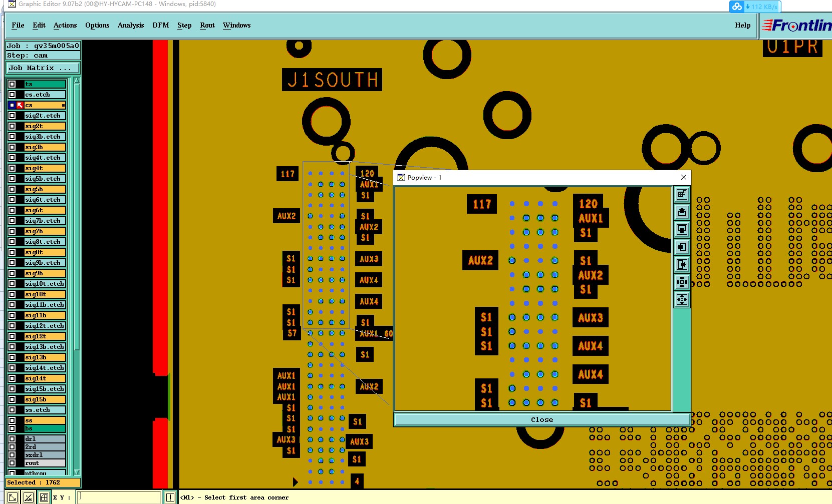Click the Help menu button
Image resolution: width=832 pixels, height=504 pixels.
coord(743,25)
